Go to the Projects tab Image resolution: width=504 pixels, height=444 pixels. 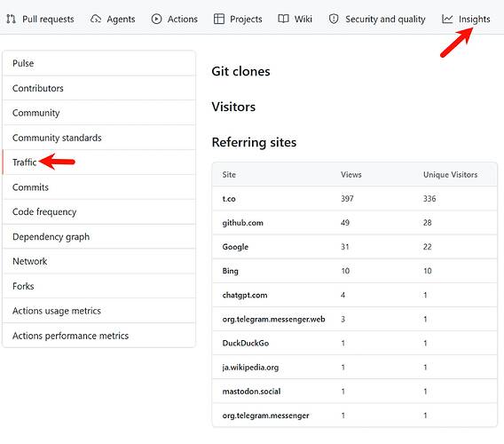[x=238, y=19]
